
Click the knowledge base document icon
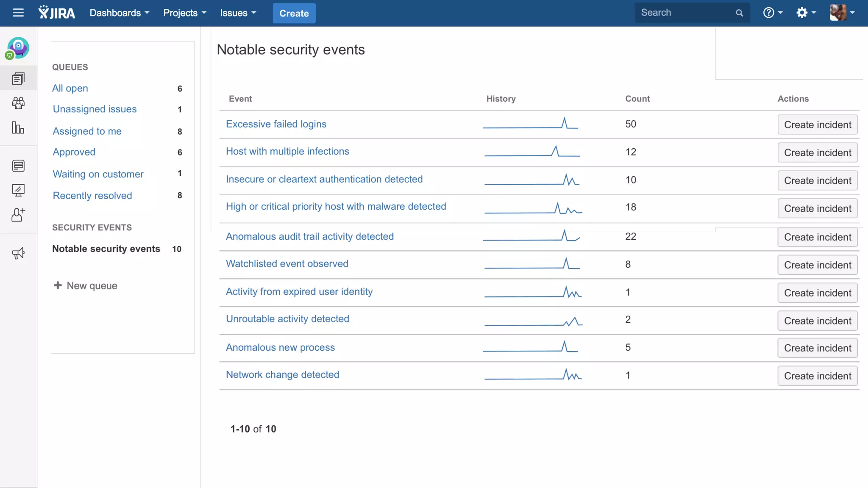point(18,166)
